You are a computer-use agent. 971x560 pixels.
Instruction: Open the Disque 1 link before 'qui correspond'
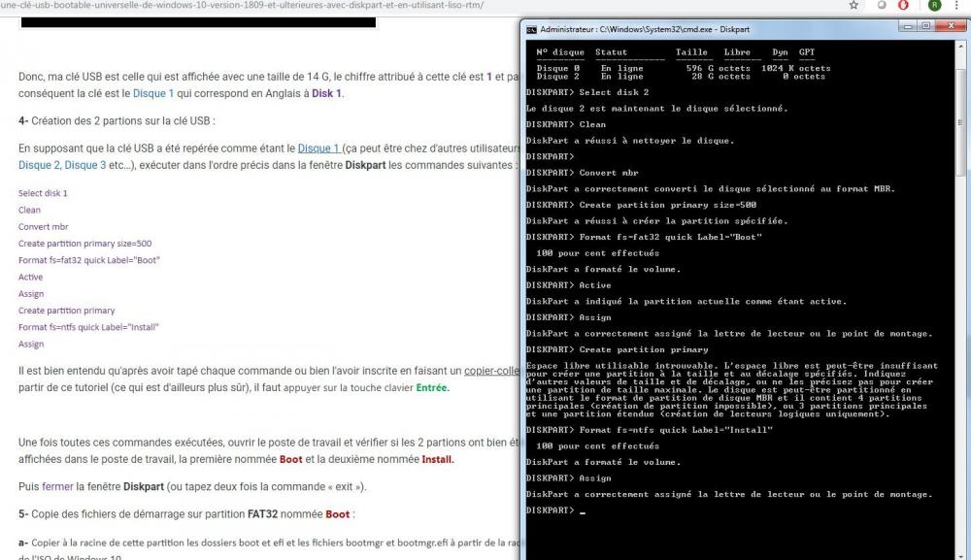click(x=153, y=93)
